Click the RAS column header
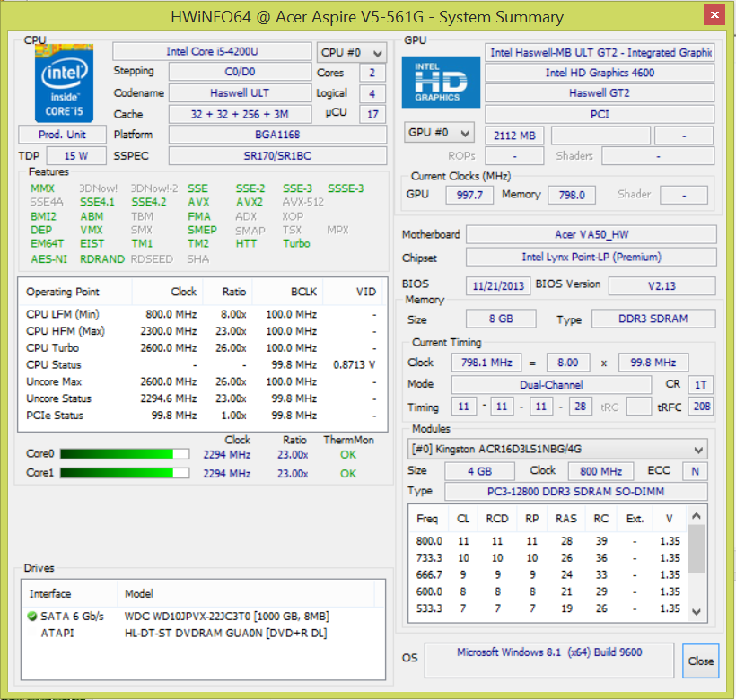This screenshot has width=736, height=700. coord(566,519)
